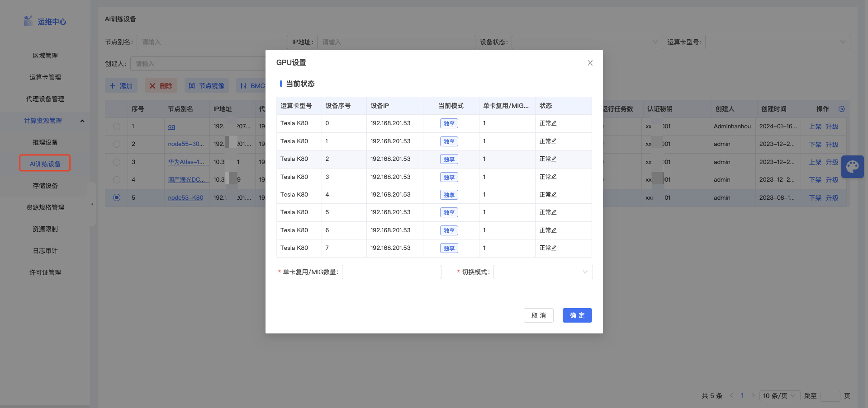This screenshot has width=868, height=408.
Task: Edit status of GPU device 2
Action: click(554, 159)
